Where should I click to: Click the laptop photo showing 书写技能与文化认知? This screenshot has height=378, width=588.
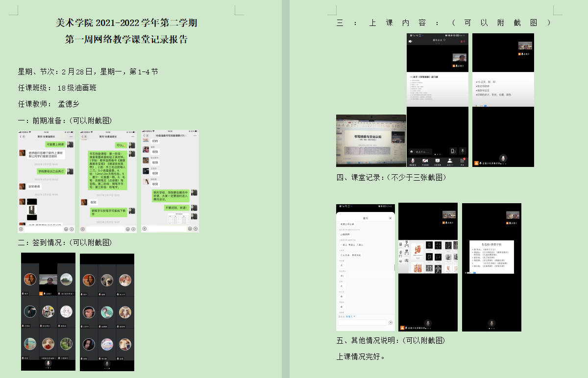click(x=371, y=141)
